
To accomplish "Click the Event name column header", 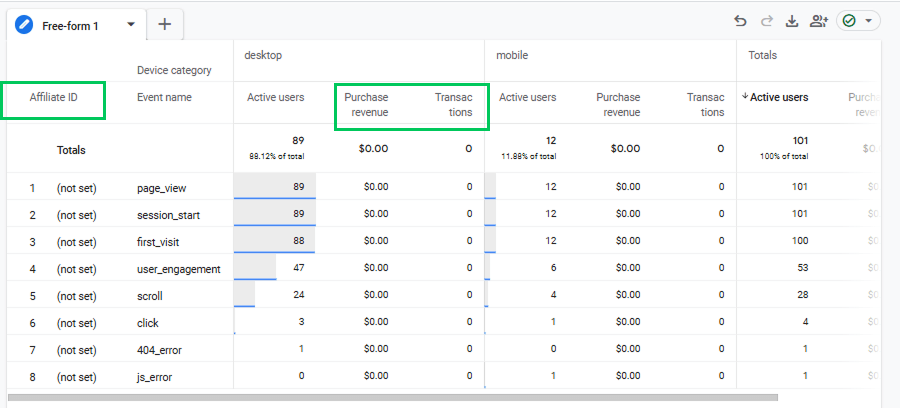I will pyautogui.click(x=164, y=97).
